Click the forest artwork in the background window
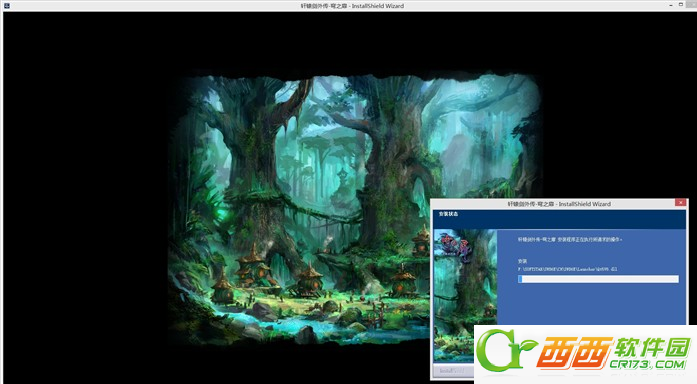697x384 pixels. coord(354,209)
